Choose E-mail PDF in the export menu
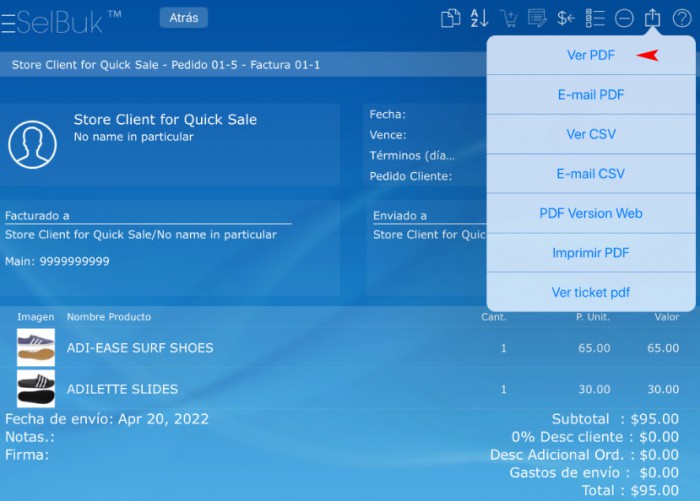 [590, 95]
